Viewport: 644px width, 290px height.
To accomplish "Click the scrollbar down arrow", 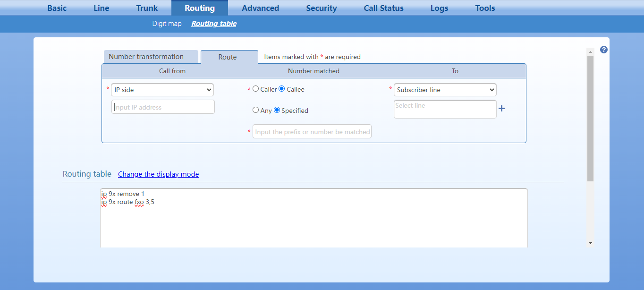I will [x=590, y=243].
